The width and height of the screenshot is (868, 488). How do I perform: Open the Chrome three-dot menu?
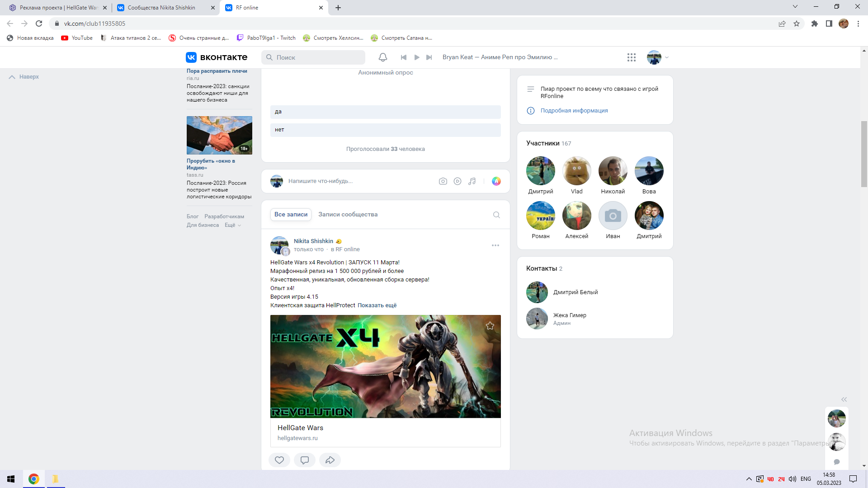(858, 23)
